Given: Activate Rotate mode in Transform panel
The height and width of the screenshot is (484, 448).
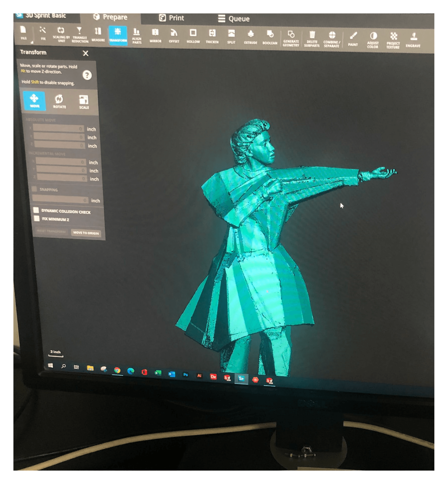Looking at the screenshot, I should point(59,101).
